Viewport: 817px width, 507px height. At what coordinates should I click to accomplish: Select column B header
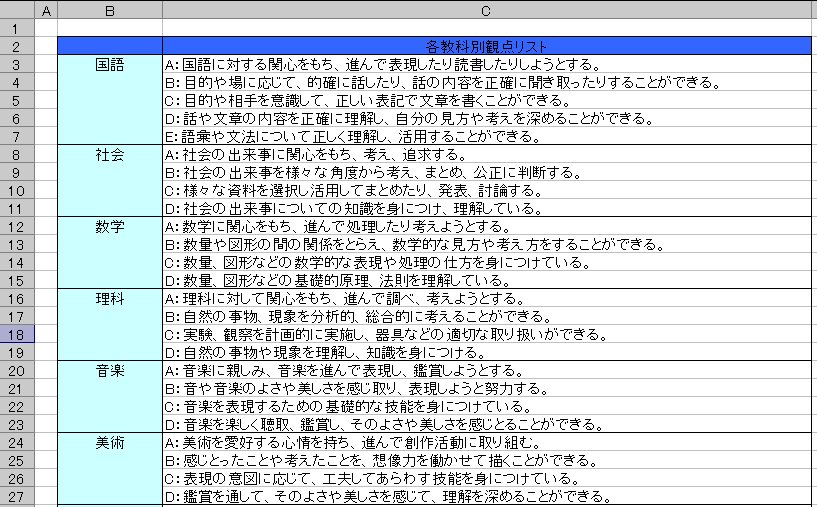pos(109,10)
